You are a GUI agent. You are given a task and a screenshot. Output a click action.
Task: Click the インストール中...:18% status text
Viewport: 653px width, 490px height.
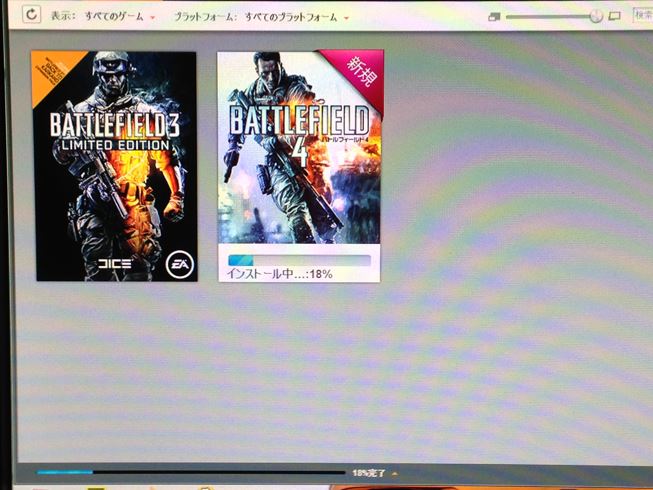coord(279,274)
